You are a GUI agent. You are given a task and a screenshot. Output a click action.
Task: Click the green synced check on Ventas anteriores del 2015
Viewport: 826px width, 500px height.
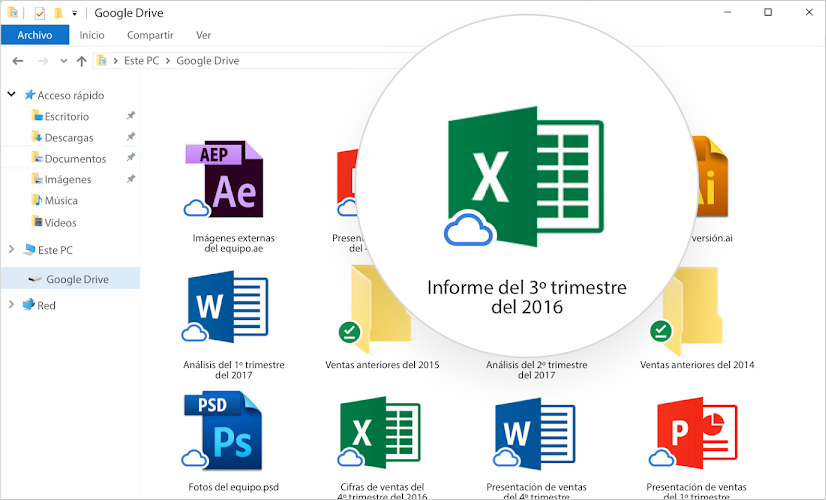click(x=350, y=332)
